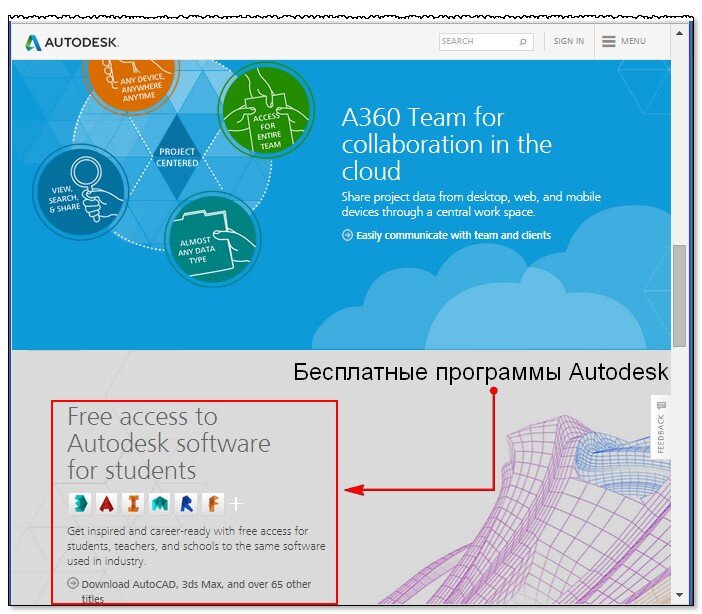Click the scrollbar up arrow
Viewport: 702px width, 614px height.
679,34
